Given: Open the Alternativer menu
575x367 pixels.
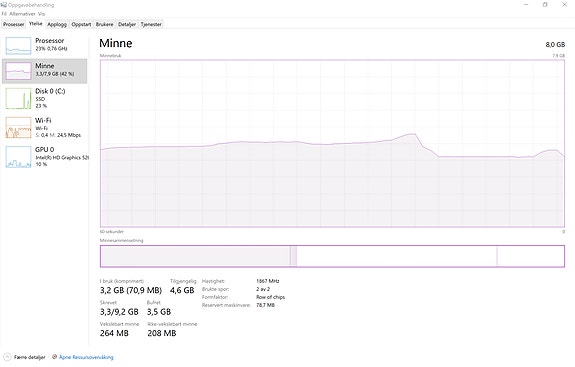Looking at the screenshot, I should click(22, 14).
